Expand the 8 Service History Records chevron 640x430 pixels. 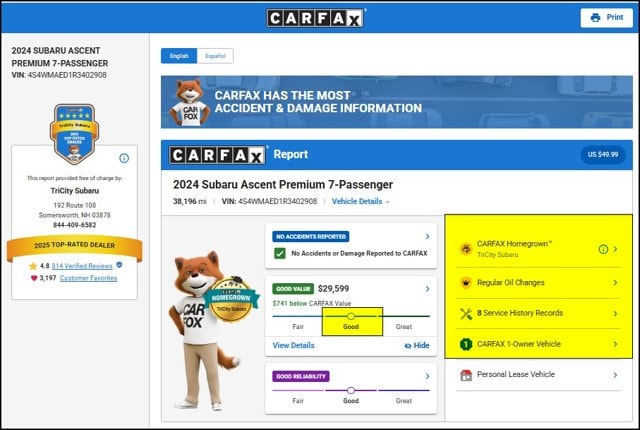pyautogui.click(x=616, y=313)
